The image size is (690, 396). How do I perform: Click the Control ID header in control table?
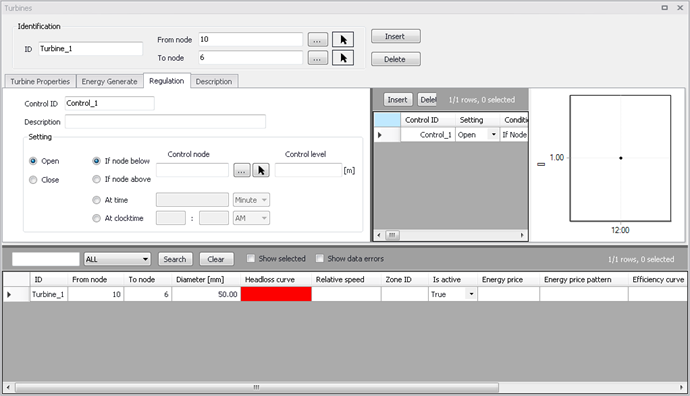427,120
